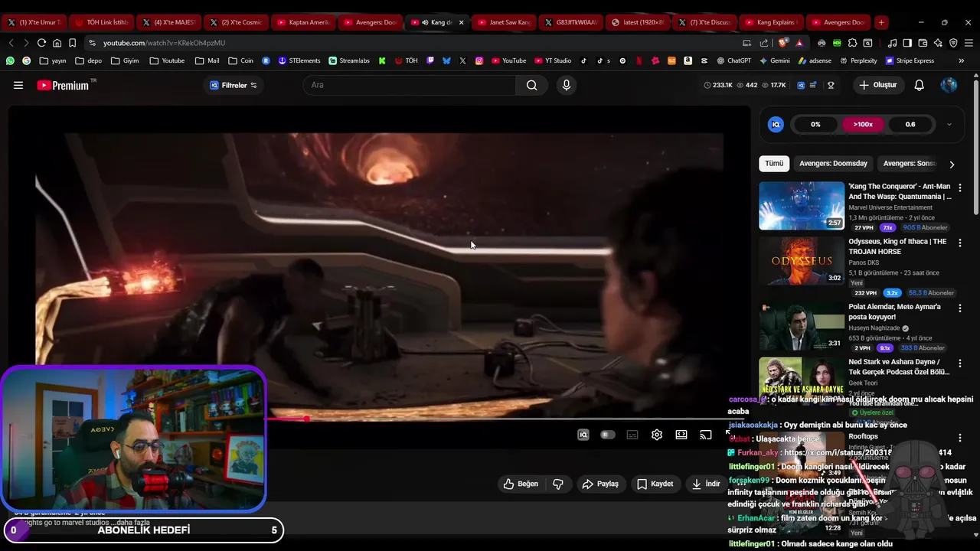
Task: Go to browser home page
Action: [57, 43]
